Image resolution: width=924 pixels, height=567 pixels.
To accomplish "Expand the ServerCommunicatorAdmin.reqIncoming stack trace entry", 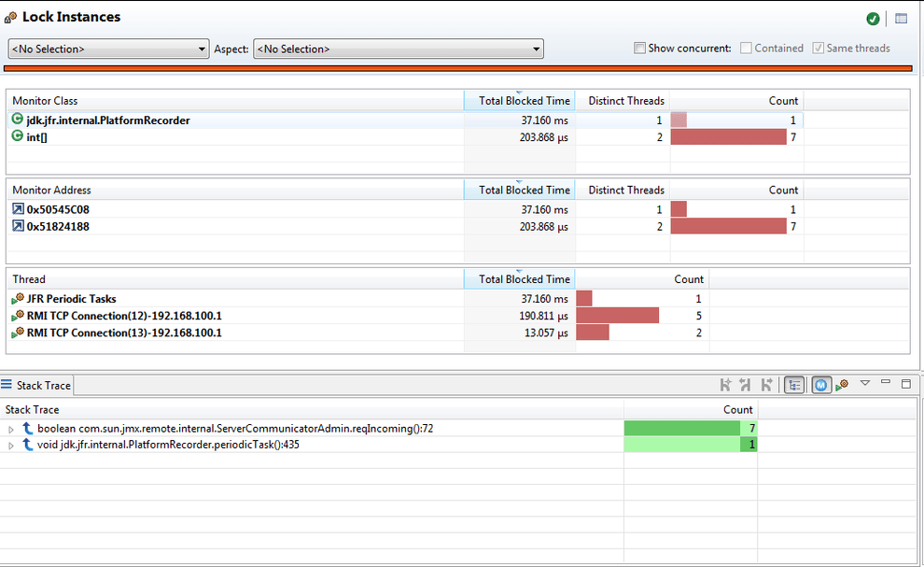I will tap(9, 428).
